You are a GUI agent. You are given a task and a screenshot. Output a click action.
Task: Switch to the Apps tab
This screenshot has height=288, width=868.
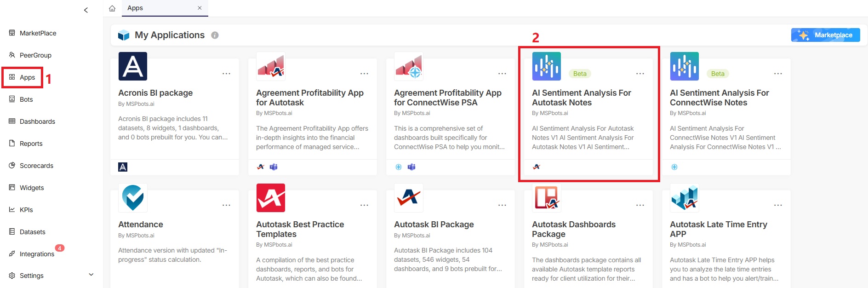pyautogui.click(x=135, y=8)
